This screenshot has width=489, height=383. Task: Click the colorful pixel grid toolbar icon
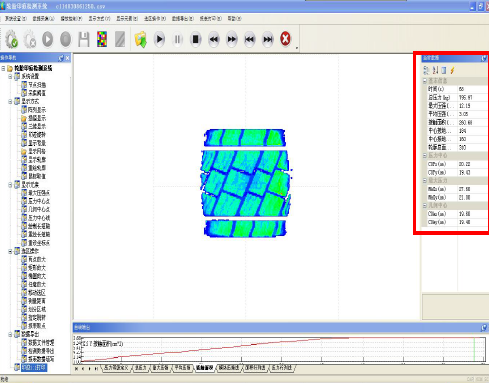point(102,39)
